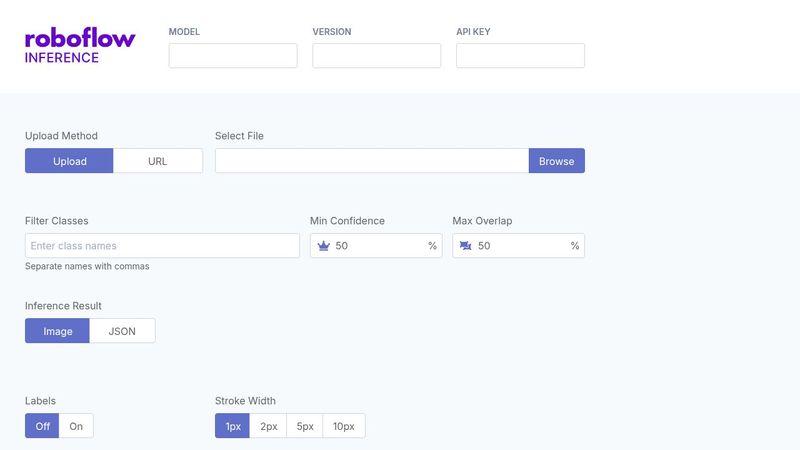The image size is (800, 450).
Task: Switch upload method to URL
Action: coord(158,161)
